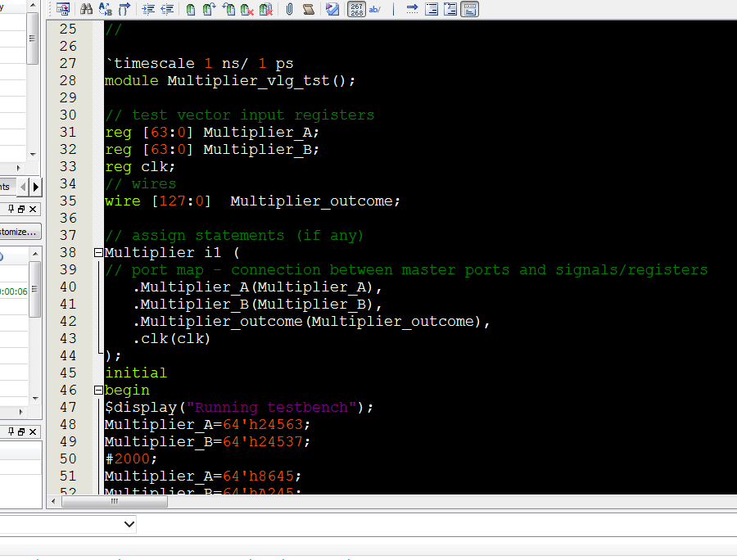Image resolution: width=737 pixels, height=560 pixels.
Task: Click elapsed time value ending :00:06
Action: click(x=14, y=291)
